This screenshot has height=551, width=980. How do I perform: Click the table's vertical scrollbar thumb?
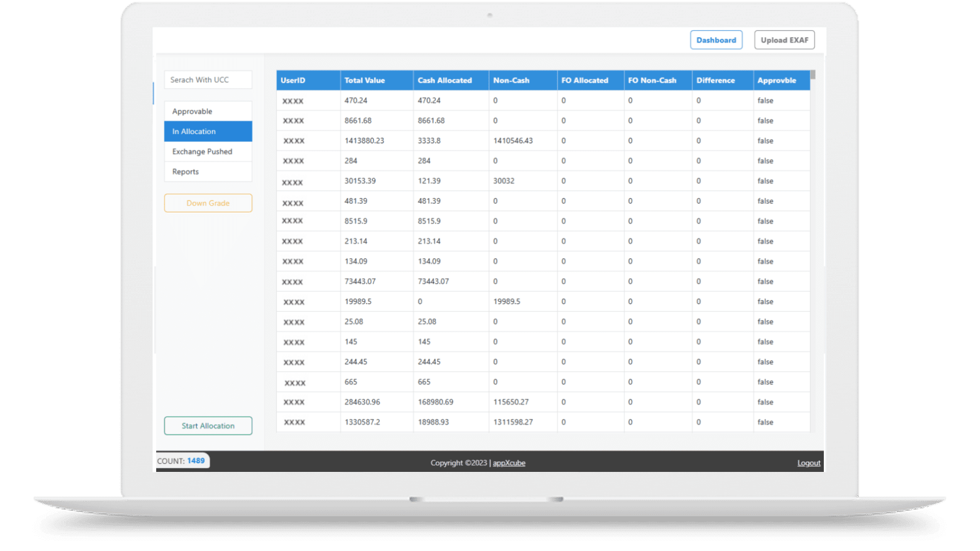click(813, 75)
